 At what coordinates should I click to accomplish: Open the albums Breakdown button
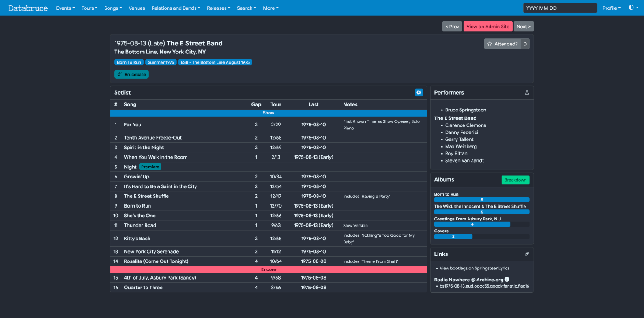[515, 180]
